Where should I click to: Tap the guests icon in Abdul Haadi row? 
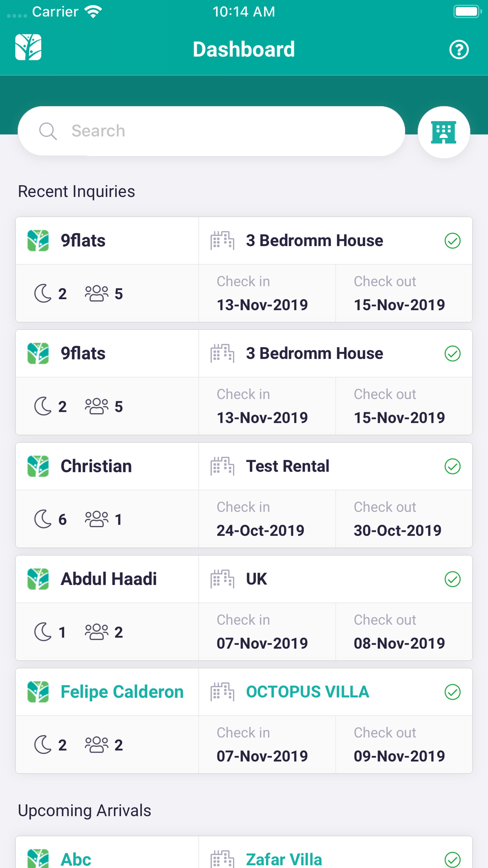[x=97, y=632]
